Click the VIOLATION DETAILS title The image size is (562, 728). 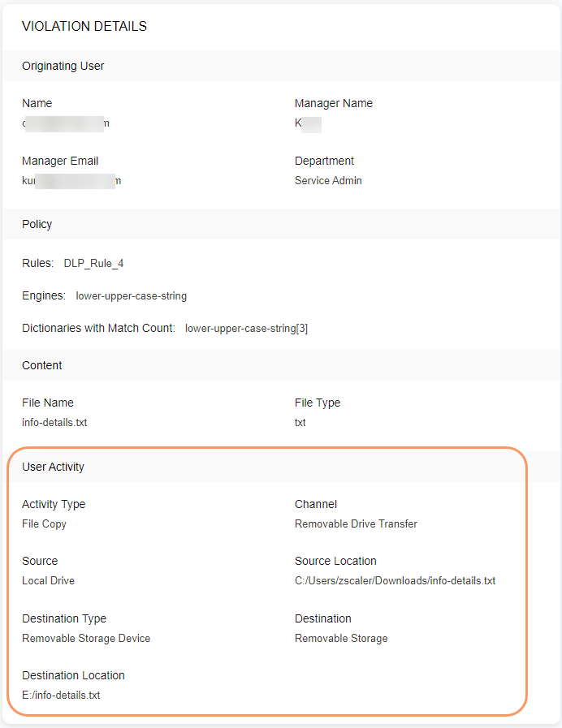tap(84, 26)
